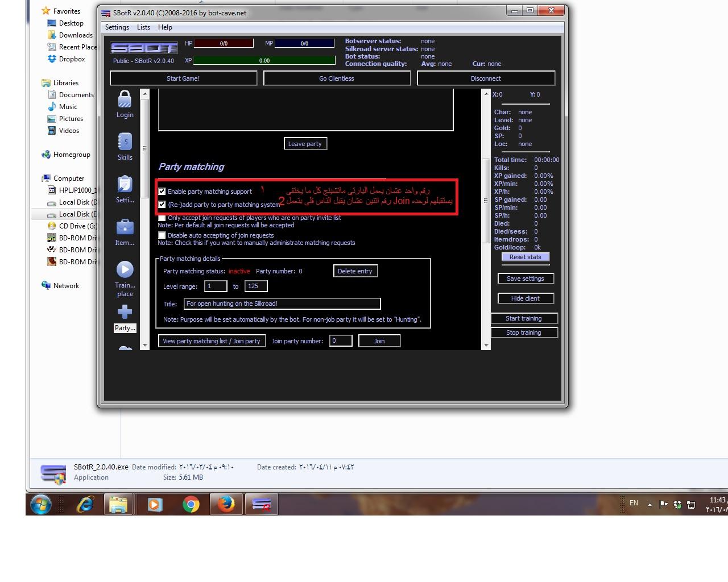Open the Help menu
The image size is (728, 582).
165,27
